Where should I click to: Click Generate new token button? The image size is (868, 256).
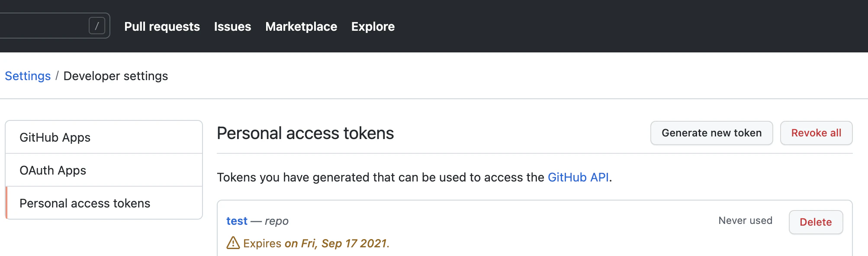point(711,133)
